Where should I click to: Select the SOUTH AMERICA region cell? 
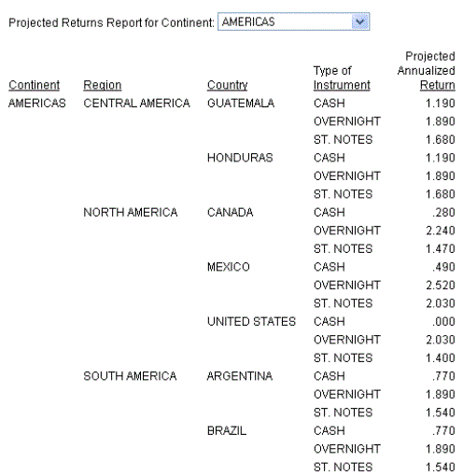click(x=130, y=376)
